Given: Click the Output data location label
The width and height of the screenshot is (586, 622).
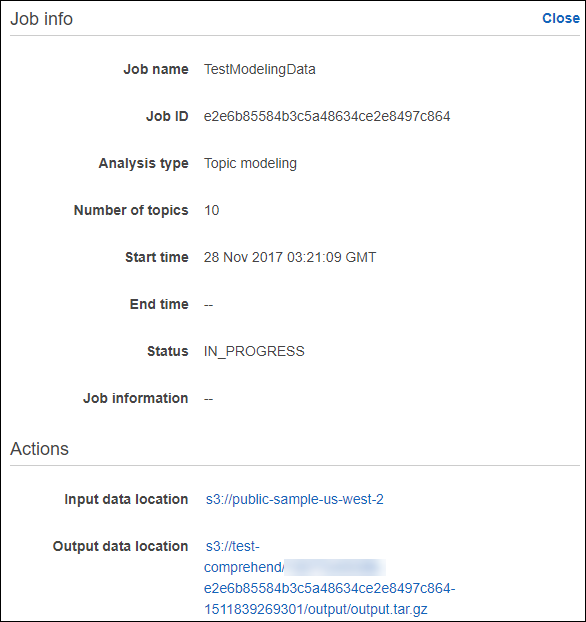Looking at the screenshot, I should [x=121, y=546].
